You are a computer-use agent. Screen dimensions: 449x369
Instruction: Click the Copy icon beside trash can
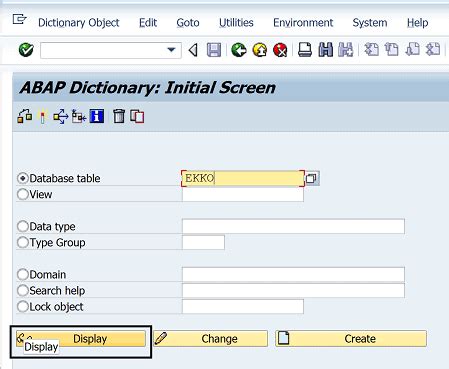[137, 117]
